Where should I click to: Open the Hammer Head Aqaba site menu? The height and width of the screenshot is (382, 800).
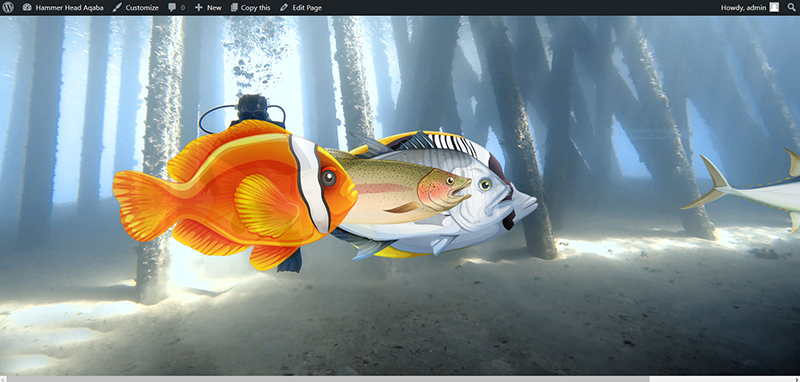click(x=69, y=8)
